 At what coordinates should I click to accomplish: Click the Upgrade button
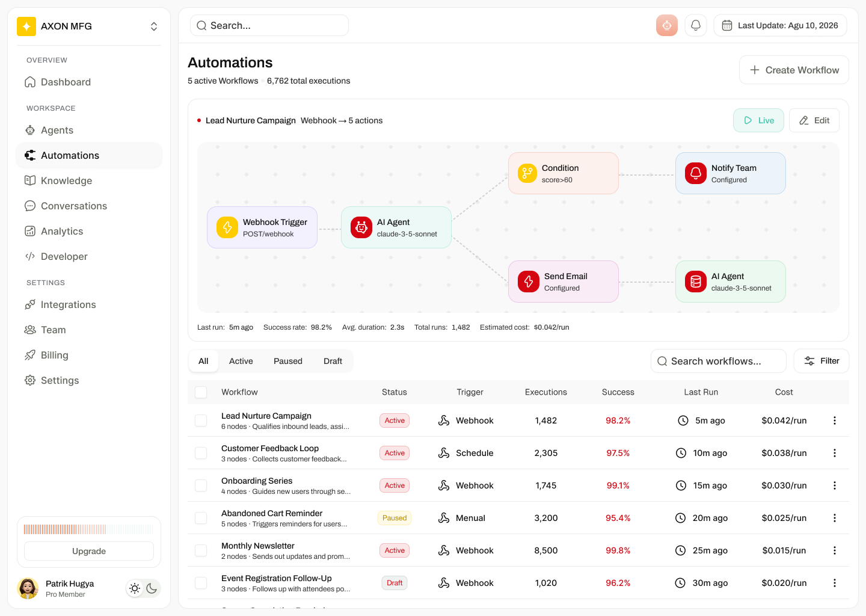89,551
